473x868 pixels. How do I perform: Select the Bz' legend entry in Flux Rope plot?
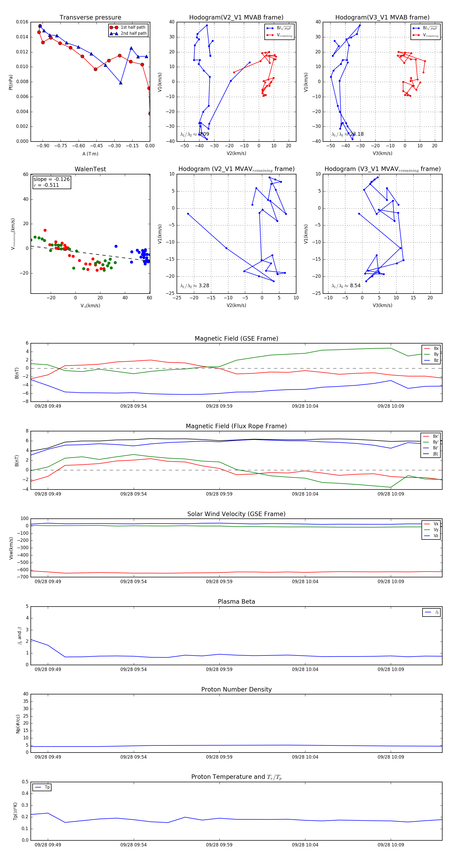pyautogui.click(x=431, y=448)
